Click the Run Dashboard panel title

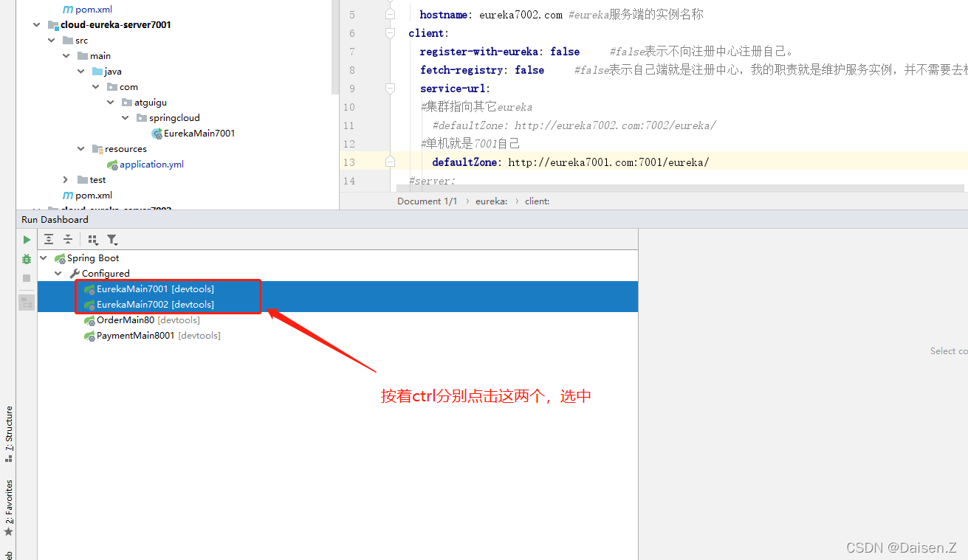click(x=55, y=219)
